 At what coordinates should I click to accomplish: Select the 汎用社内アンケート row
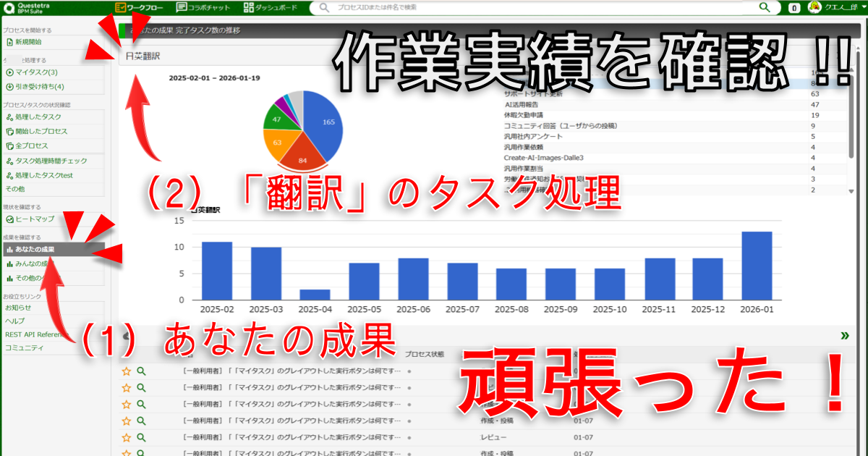point(675,136)
